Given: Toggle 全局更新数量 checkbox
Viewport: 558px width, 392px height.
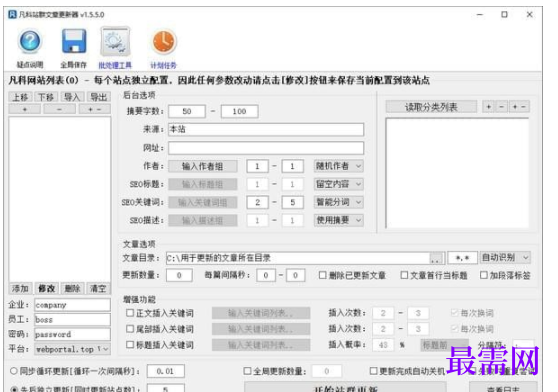Looking at the screenshot, I should pyautogui.click(x=247, y=371).
